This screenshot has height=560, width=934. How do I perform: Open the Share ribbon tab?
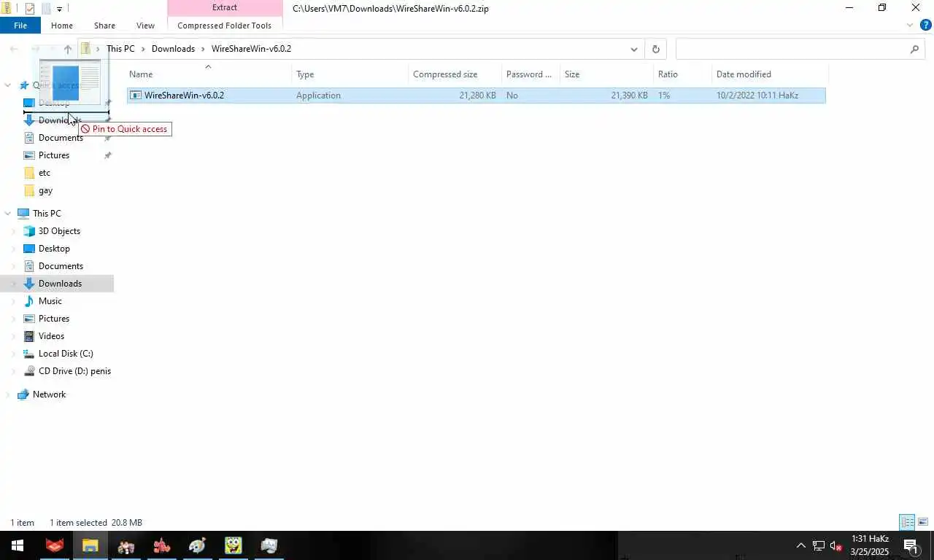[x=104, y=26]
